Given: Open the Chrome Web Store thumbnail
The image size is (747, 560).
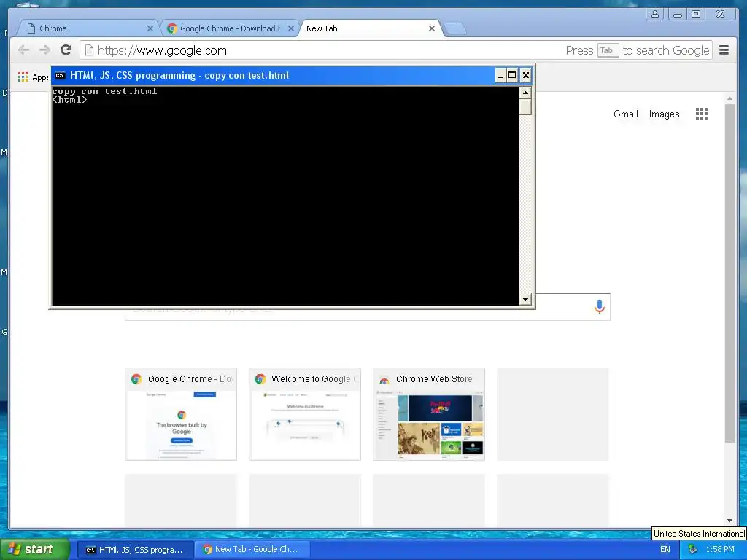Looking at the screenshot, I should click(x=429, y=414).
